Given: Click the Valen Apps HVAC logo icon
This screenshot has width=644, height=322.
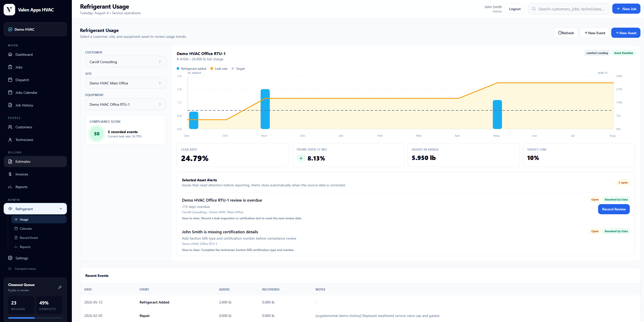Looking at the screenshot, I should [x=9, y=10].
